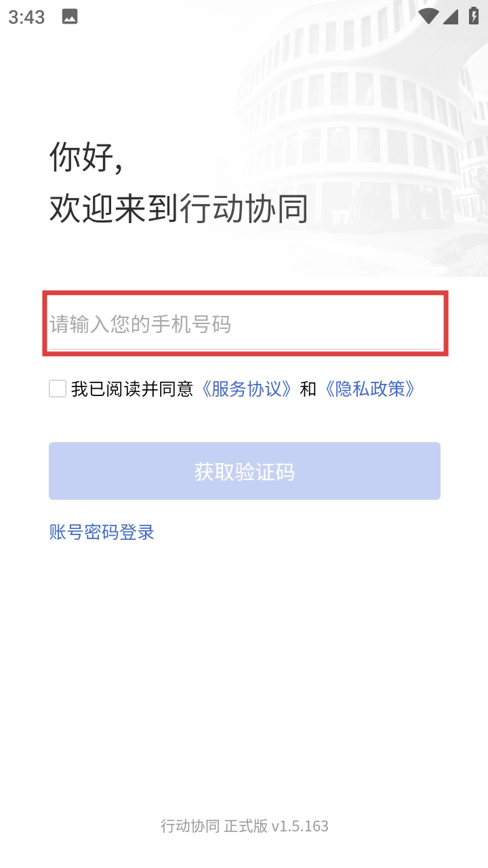Open the 《服务协议》 service agreement link
The height and width of the screenshot is (868, 488).
[247, 389]
